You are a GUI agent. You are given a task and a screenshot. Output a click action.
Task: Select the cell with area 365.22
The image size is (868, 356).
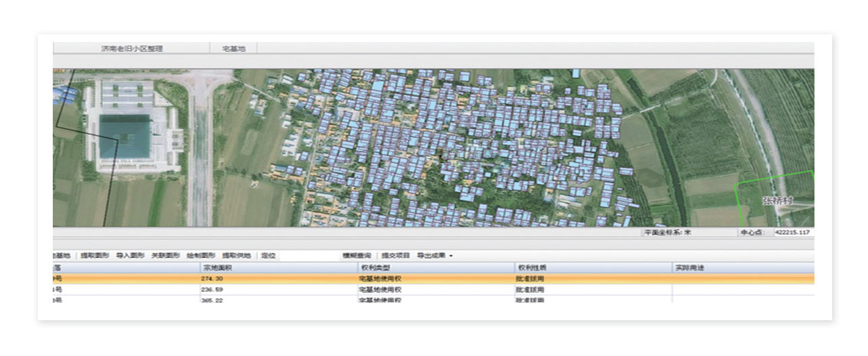pyautogui.click(x=277, y=299)
